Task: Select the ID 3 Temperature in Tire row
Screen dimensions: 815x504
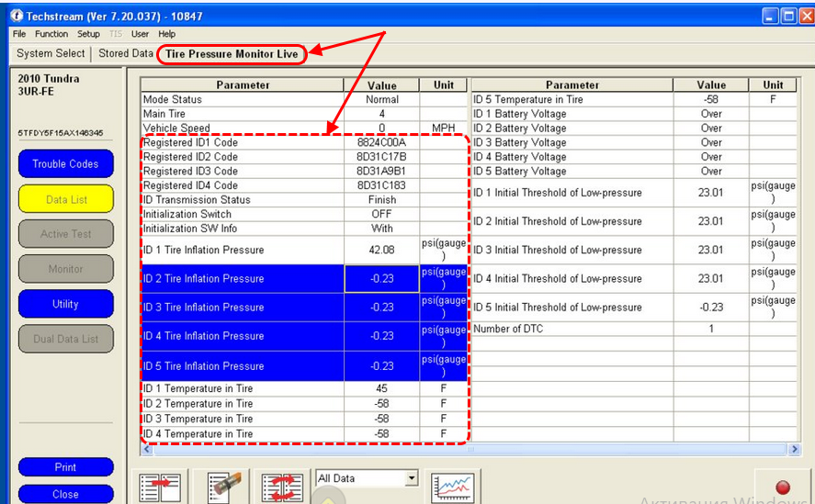Action: pos(304,419)
